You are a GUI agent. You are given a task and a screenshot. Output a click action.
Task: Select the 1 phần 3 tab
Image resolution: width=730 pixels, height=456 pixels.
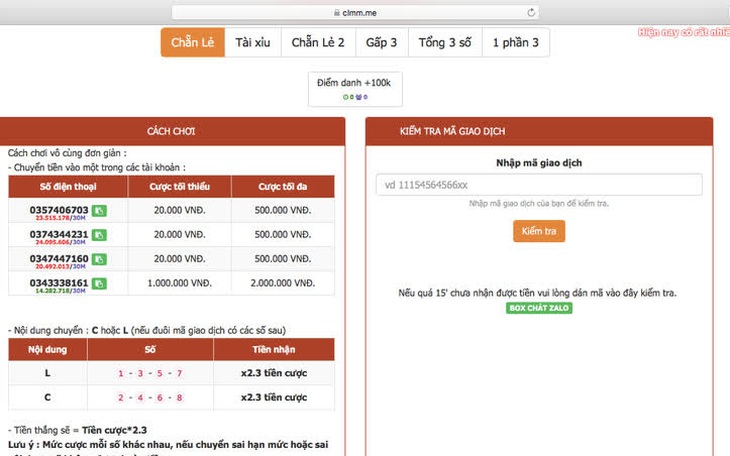[516, 42]
